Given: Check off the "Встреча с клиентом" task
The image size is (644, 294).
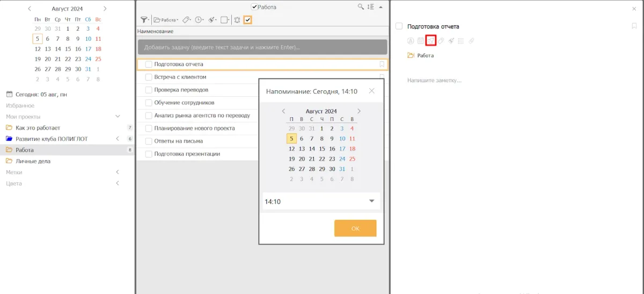Looking at the screenshot, I should [149, 77].
